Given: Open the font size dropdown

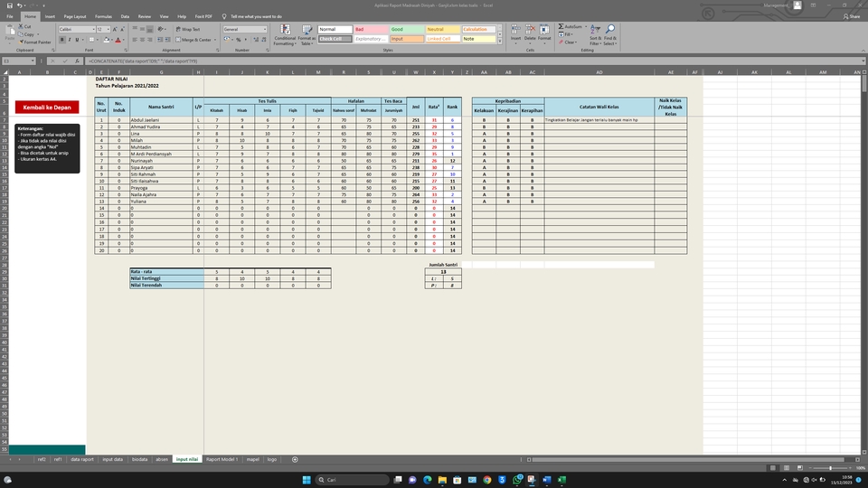Looking at the screenshot, I should [x=108, y=29].
